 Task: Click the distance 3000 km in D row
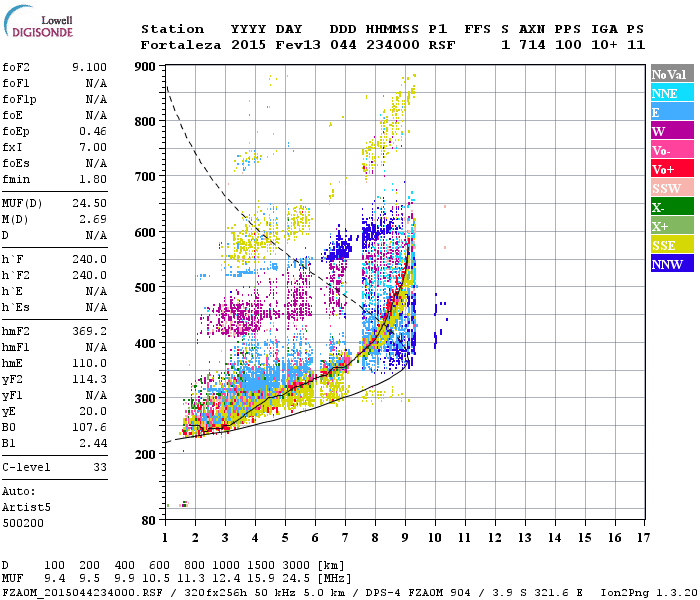pyautogui.click(x=296, y=565)
